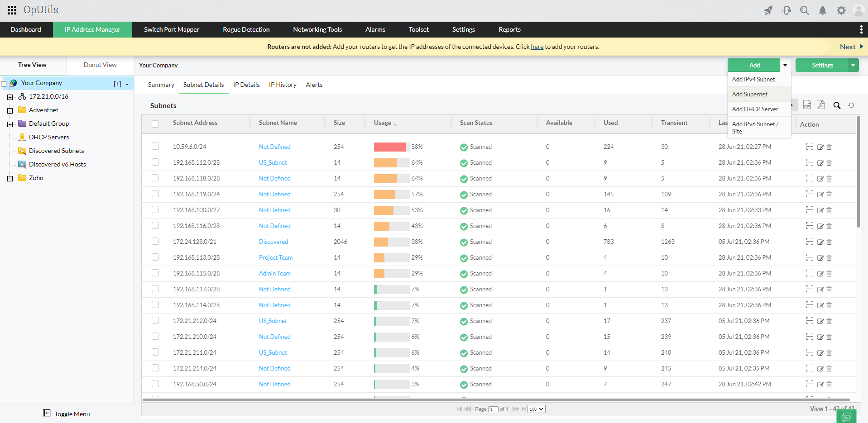Export the subnets list to PDF

click(820, 105)
